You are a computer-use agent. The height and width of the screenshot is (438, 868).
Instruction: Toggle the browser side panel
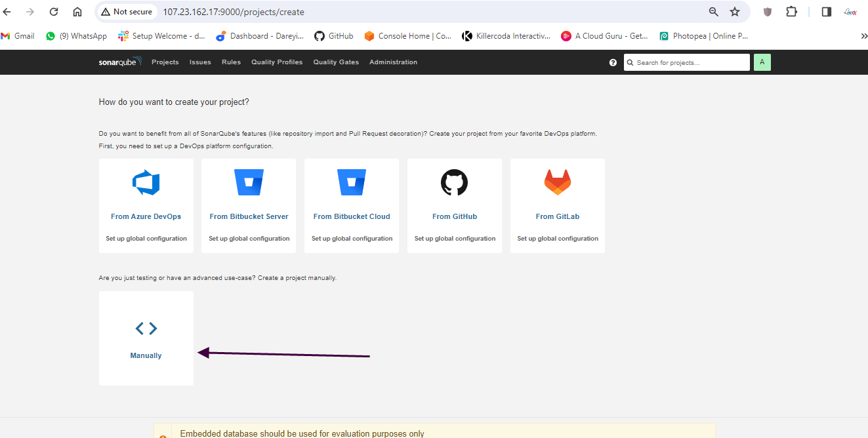827,12
